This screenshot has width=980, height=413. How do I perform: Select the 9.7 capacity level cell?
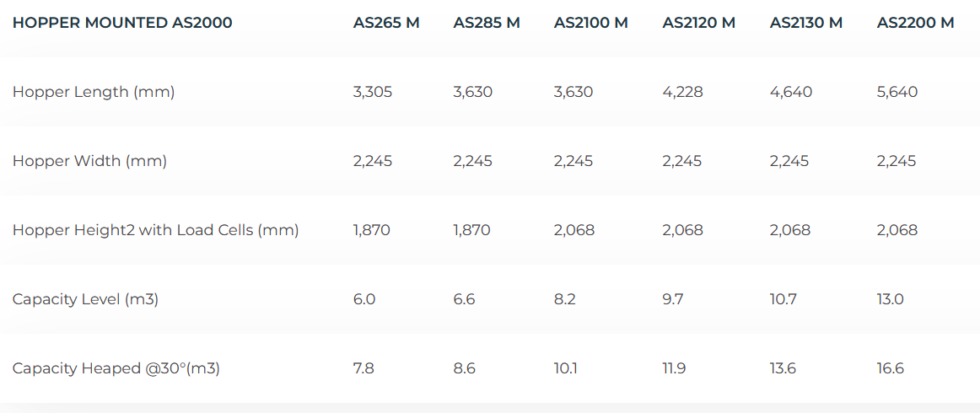(x=673, y=299)
